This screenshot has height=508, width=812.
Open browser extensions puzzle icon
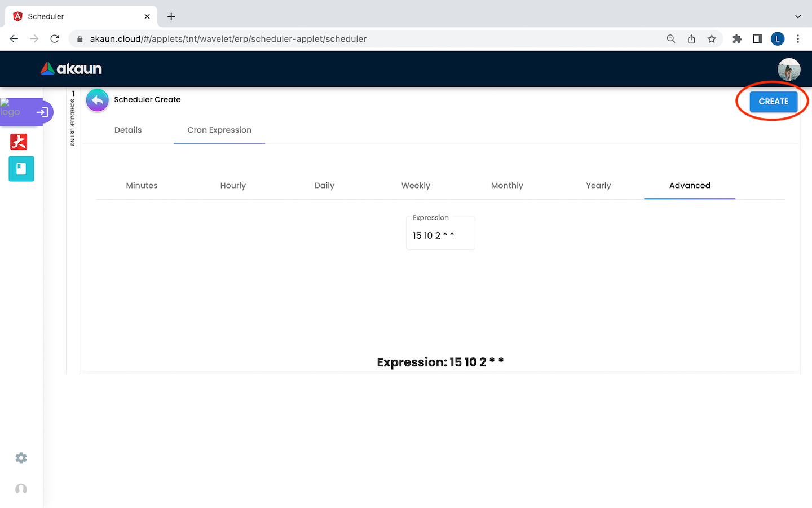pyautogui.click(x=736, y=39)
